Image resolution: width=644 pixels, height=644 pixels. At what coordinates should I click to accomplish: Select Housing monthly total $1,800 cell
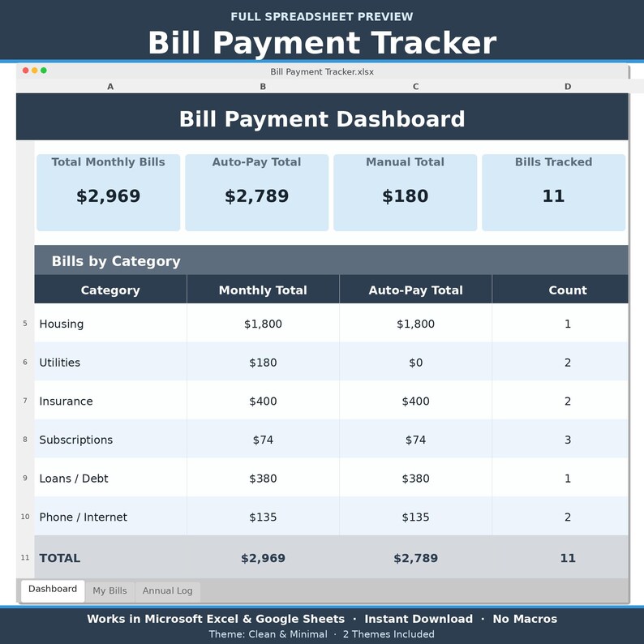click(x=263, y=324)
